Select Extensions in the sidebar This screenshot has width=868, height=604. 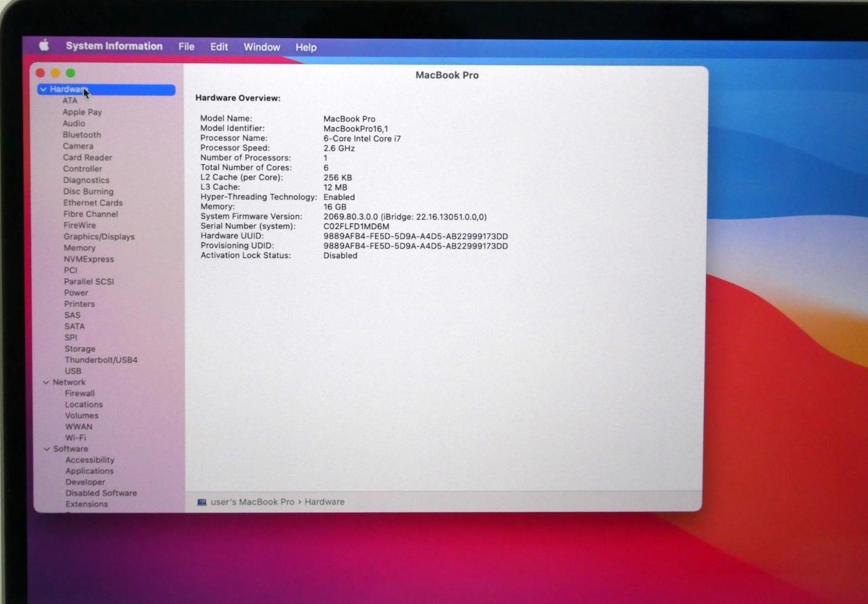coord(87,504)
